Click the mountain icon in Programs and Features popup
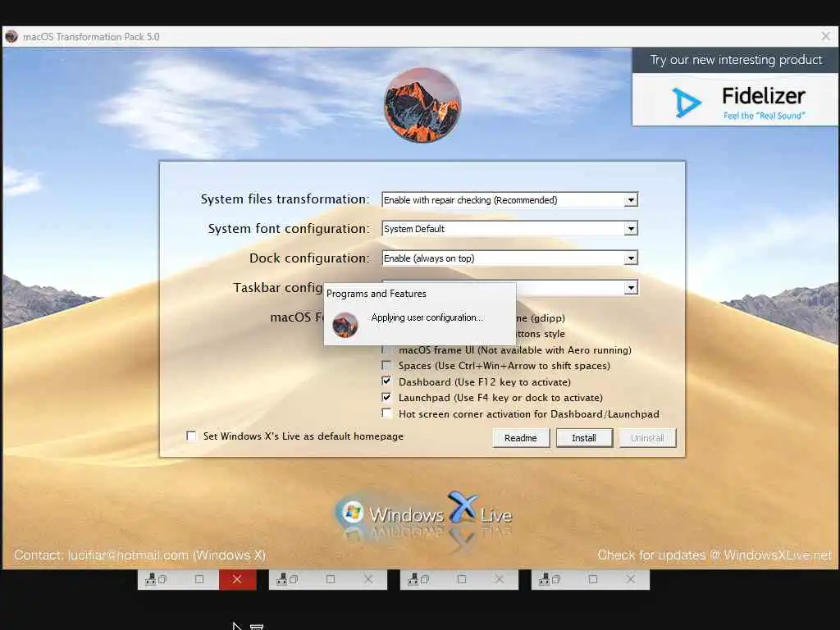Image resolution: width=840 pixels, height=630 pixels. [x=345, y=325]
